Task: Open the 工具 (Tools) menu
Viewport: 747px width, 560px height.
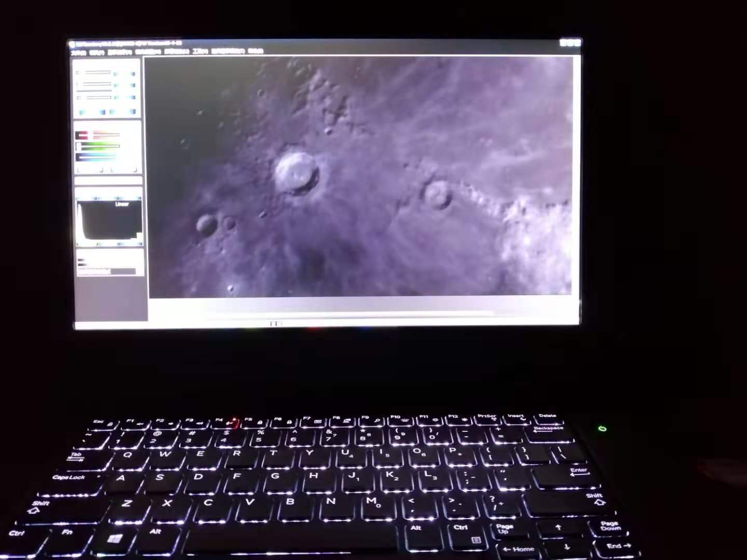Action: [200, 51]
